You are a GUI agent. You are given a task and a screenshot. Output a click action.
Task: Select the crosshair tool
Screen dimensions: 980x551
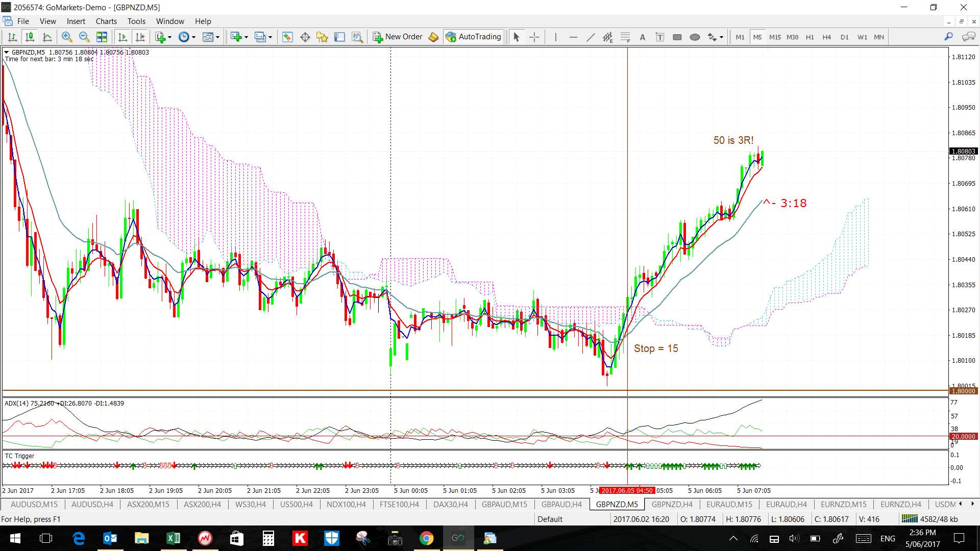pos(534,37)
